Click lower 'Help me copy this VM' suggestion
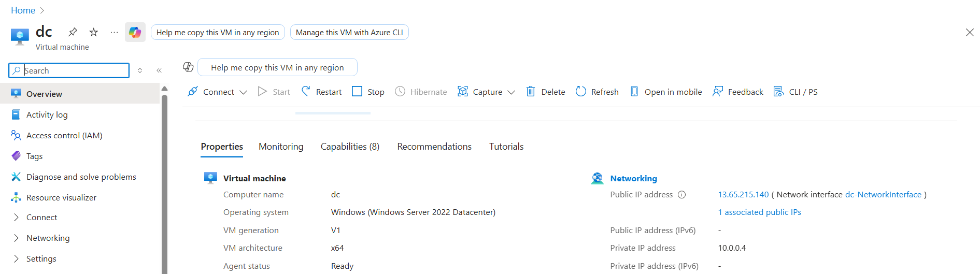Screen dimensions: 980x274 click(277, 67)
